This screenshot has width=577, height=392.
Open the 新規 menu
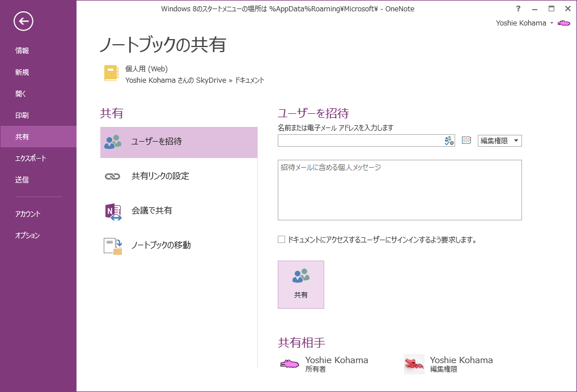click(39, 73)
